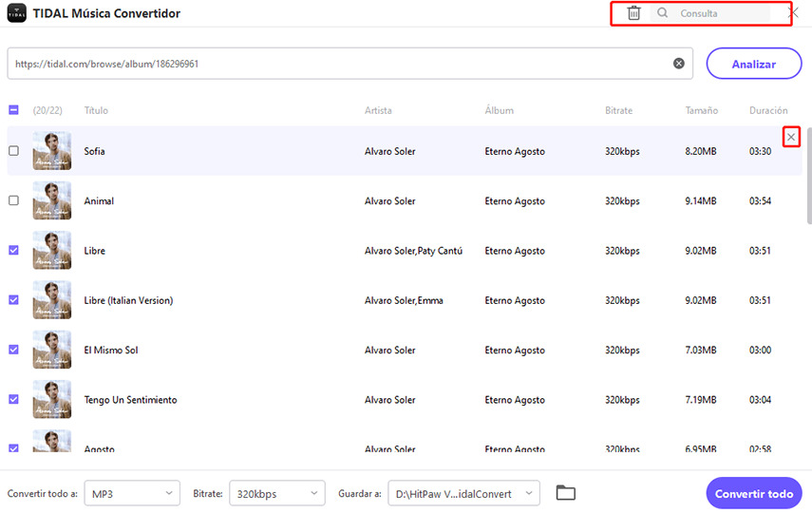812x513 pixels.
Task: Click the El Mismo Sol cover thumbnail
Action: pyautogui.click(x=52, y=350)
